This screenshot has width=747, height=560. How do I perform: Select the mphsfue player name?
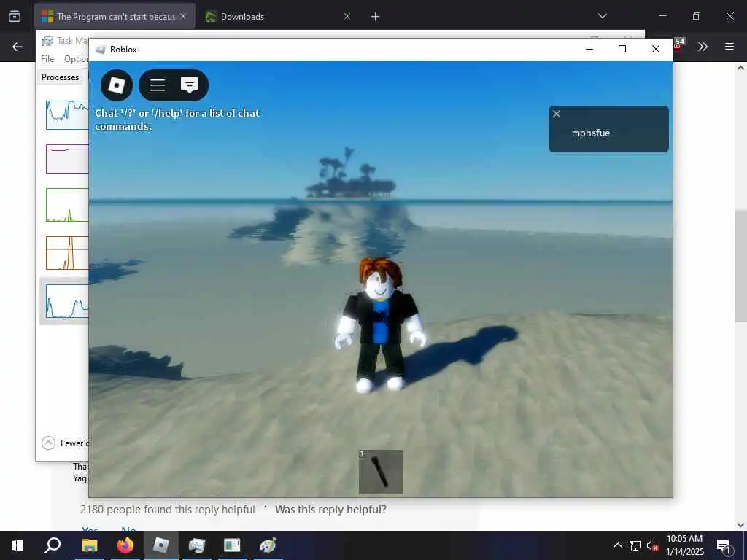pos(591,133)
